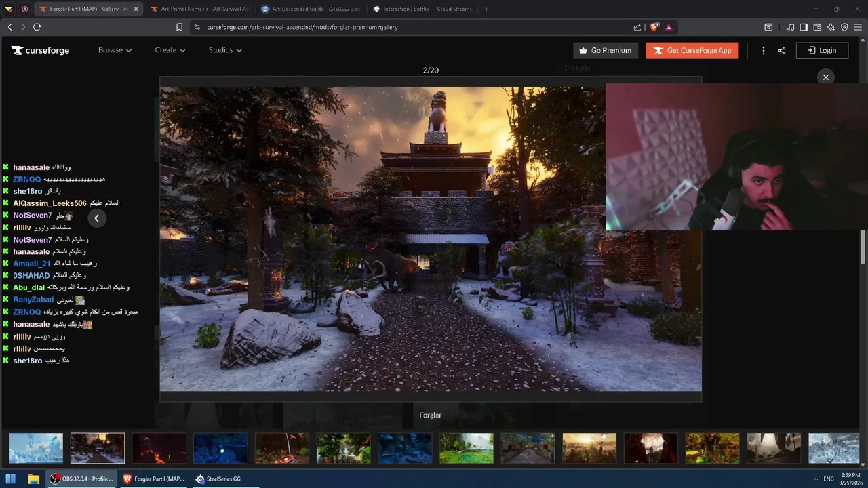
Task: Click the share page icon in address bar
Action: [637, 27]
